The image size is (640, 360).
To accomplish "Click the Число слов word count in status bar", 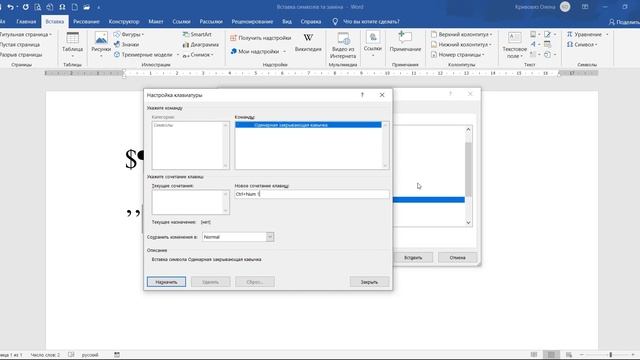I will (x=45, y=355).
